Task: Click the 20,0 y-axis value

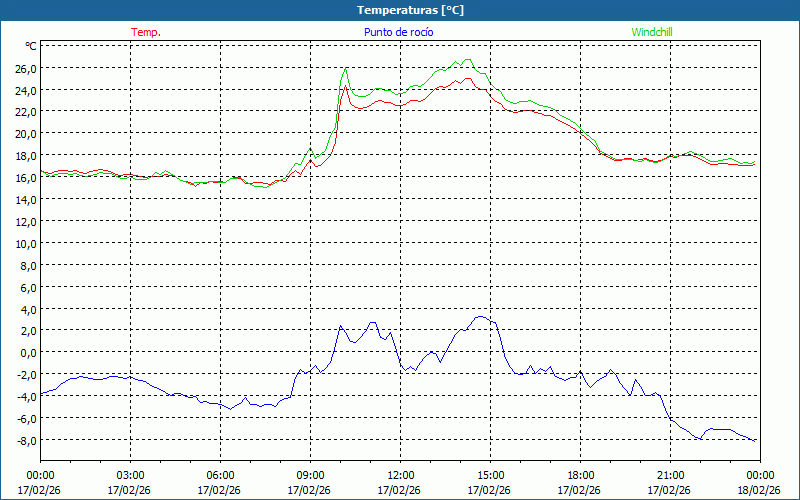Action: pos(25,134)
